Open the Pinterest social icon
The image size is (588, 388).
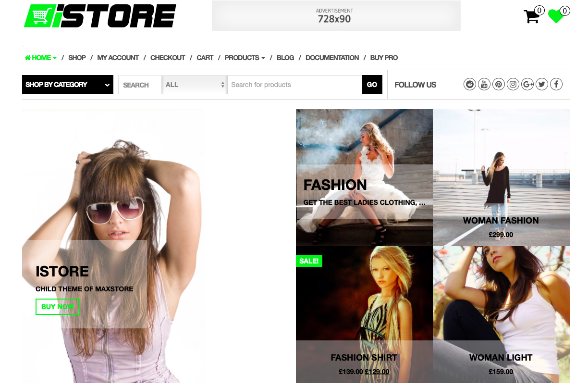[498, 84]
